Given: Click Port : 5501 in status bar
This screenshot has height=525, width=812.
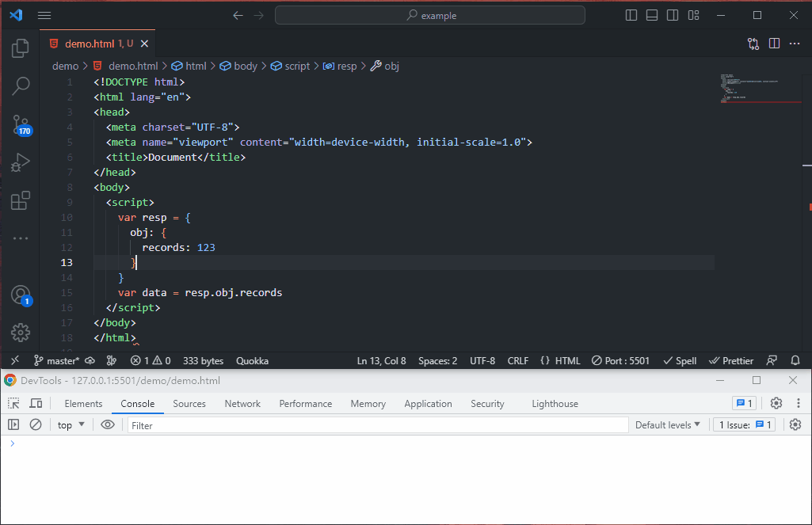Looking at the screenshot, I should click(620, 361).
